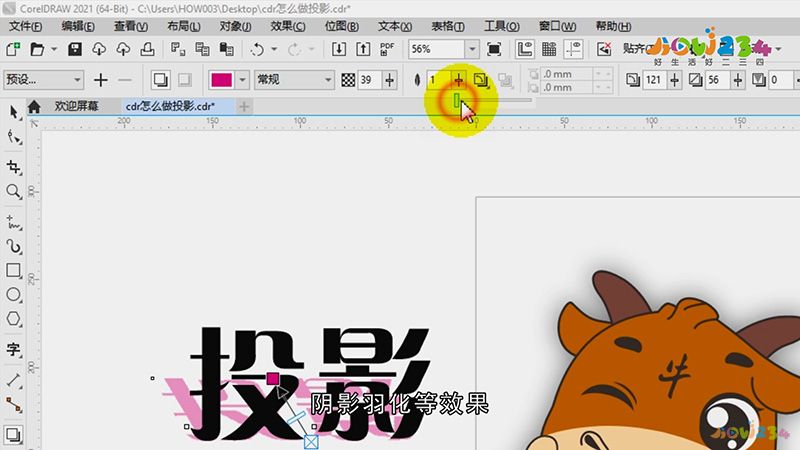Select the Rectangle tool
800x450 pixels.
[13, 270]
